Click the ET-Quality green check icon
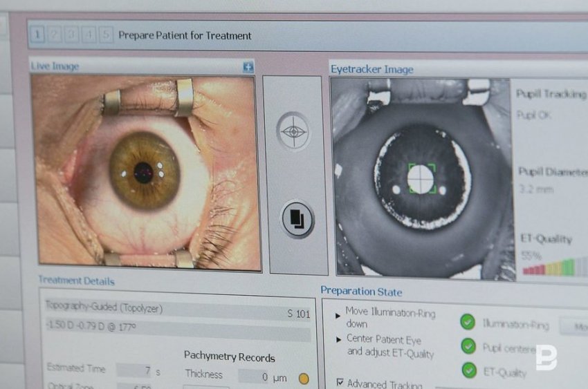The width and height of the screenshot is (588, 389). [468, 370]
